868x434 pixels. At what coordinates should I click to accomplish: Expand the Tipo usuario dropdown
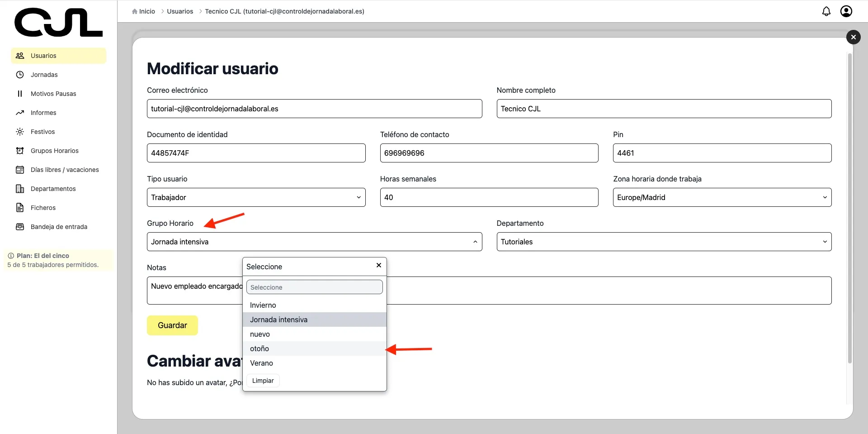pyautogui.click(x=256, y=197)
